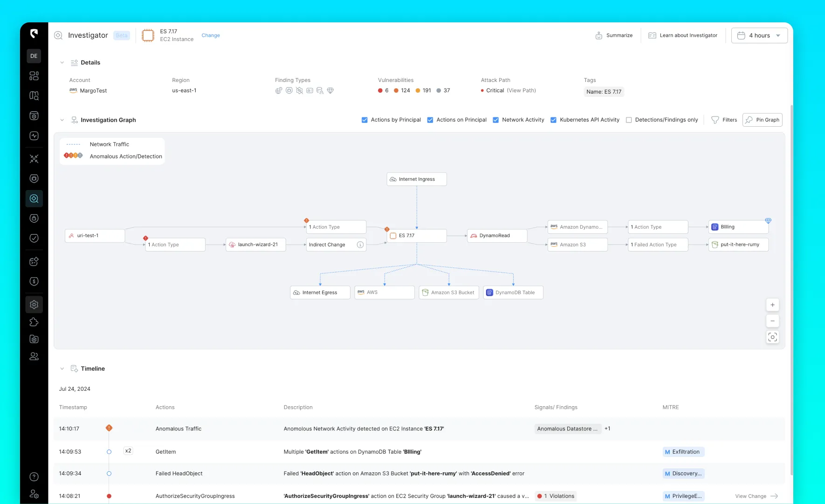Open the user settings icon at sidebar bottom
The width and height of the screenshot is (825, 504).
coord(34,494)
